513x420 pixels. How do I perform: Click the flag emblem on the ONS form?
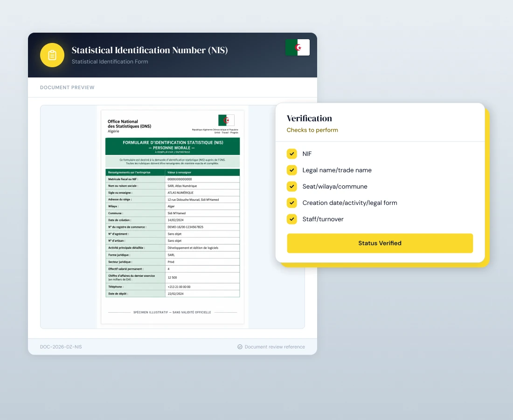click(226, 120)
